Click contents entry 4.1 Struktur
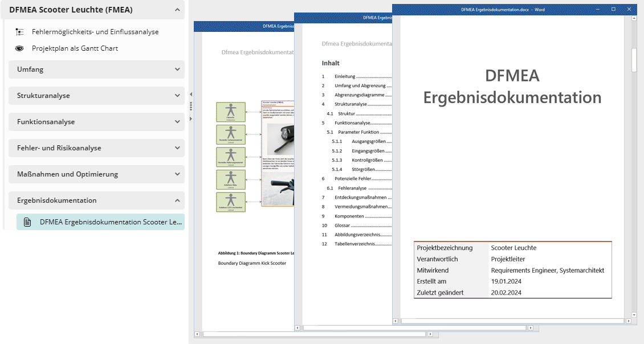 point(360,114)
